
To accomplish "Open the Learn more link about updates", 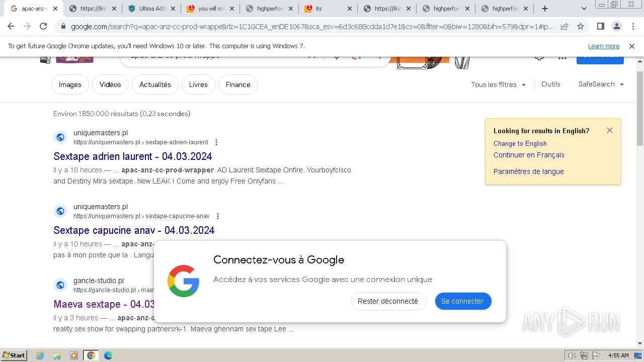I will click(x=604, y=46).
